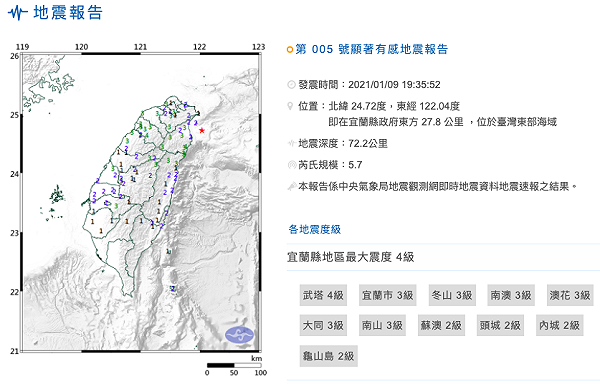Screen dimensions: 600x384
Task: Click the Central Weather Bureau logo on map
Action: pyautogui.click(x=239, y=335)
